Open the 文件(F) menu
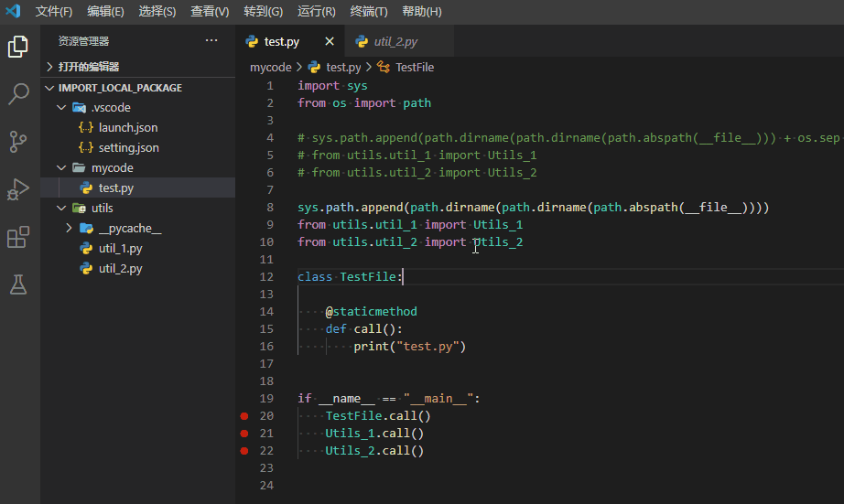This screenshot has width=844, height=504. pos(54,11)
